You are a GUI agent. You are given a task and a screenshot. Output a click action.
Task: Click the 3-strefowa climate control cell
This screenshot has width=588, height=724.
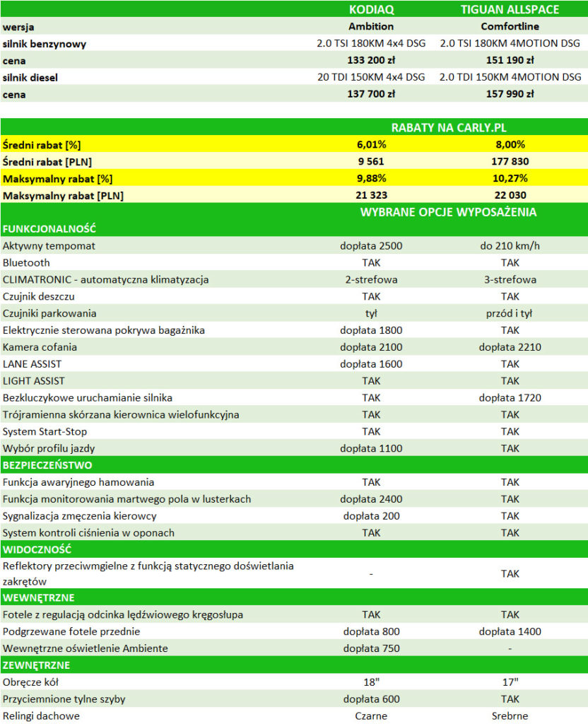pyautogui.click(x=510, y=279)
